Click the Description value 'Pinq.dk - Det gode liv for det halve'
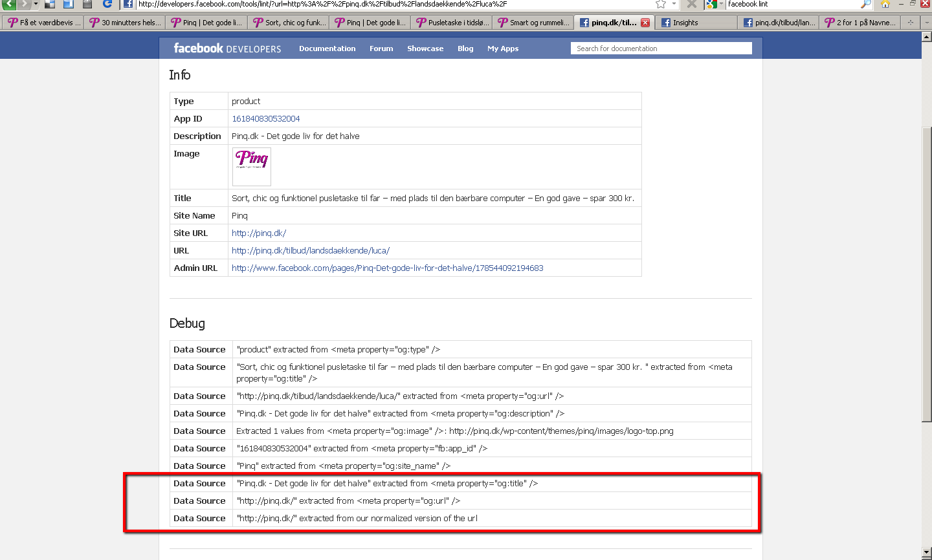 point(296,136)
